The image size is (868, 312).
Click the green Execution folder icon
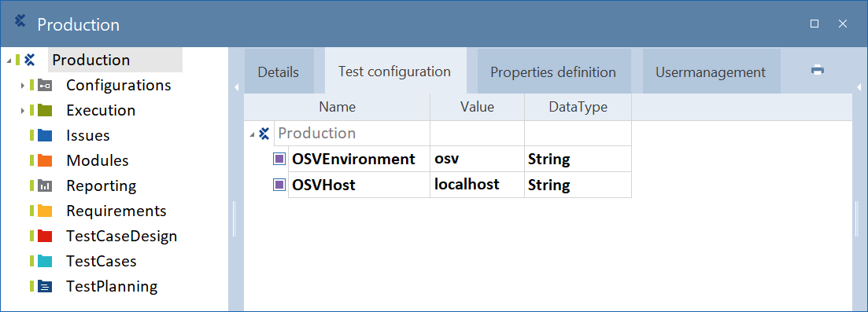45,111
